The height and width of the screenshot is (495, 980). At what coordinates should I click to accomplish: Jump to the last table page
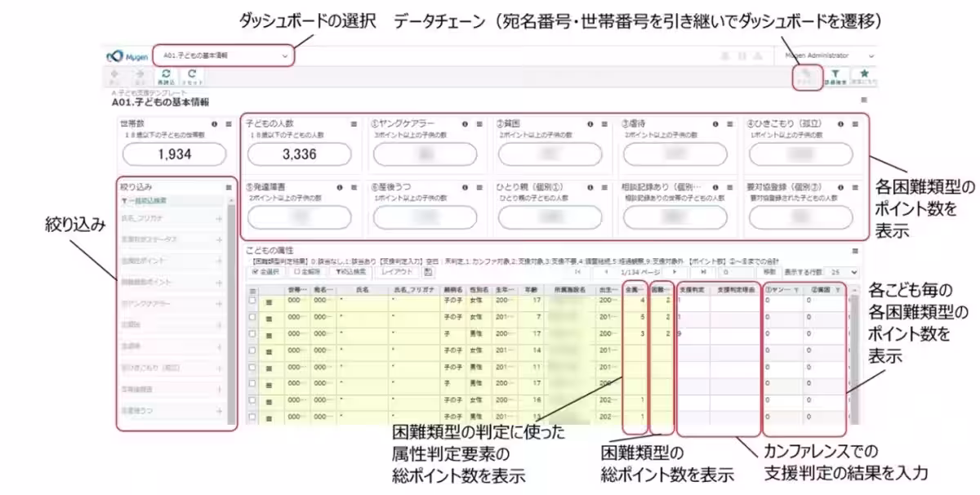click(702, 271)
